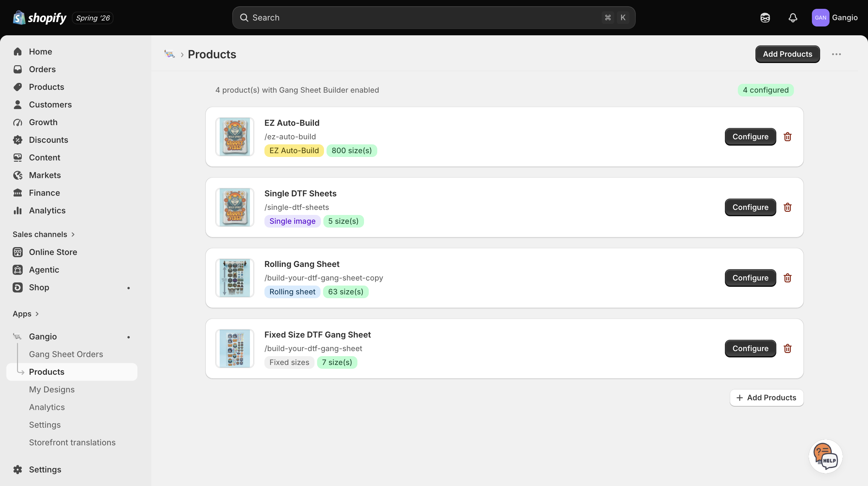Click the Growth gauge icon

pos(18,122)
